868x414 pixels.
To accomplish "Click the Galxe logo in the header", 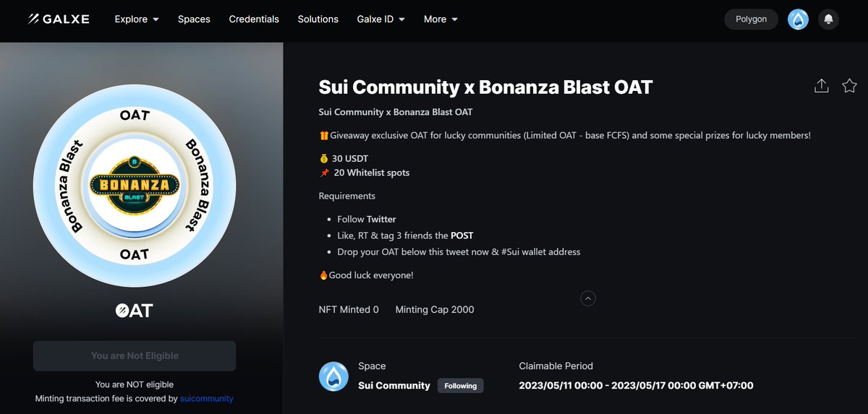I will coord(59,20).
